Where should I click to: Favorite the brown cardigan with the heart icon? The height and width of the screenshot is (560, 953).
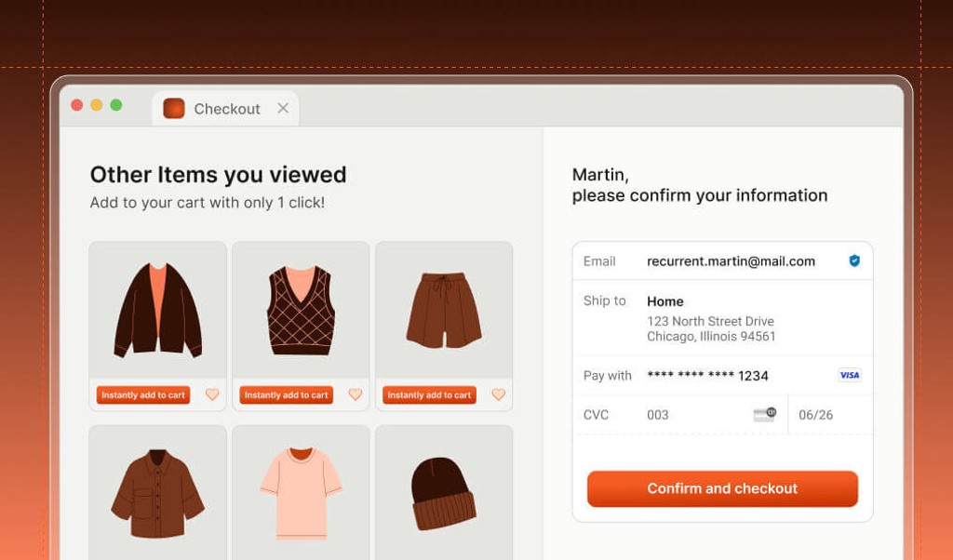pyautogui.click(x=211, y=394)
